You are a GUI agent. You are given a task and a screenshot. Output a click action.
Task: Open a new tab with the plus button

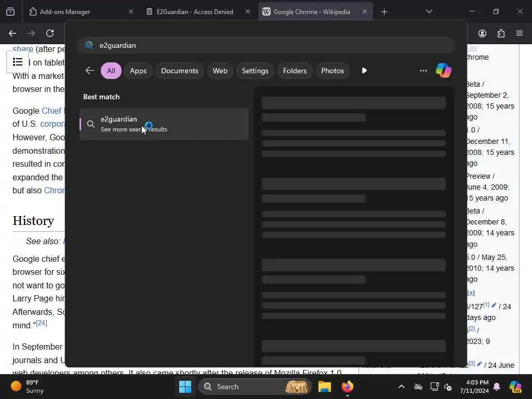click(384, 12)
